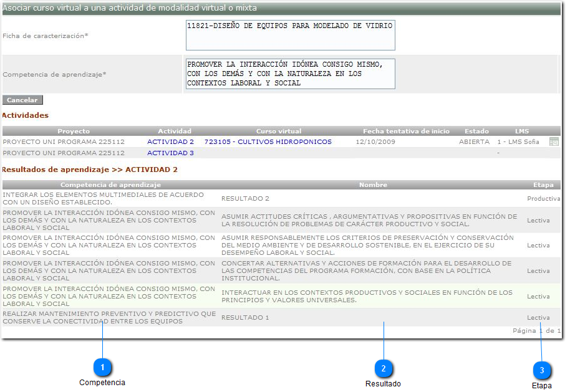Select INTEGRAR LOS ELEMENTOS MULTIMEDIALES competencia cell
Screen dimensions: 570x392
click(x=103, y=198)
